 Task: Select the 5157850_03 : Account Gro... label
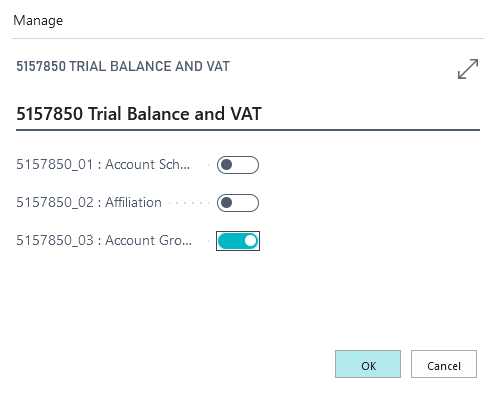104,240
